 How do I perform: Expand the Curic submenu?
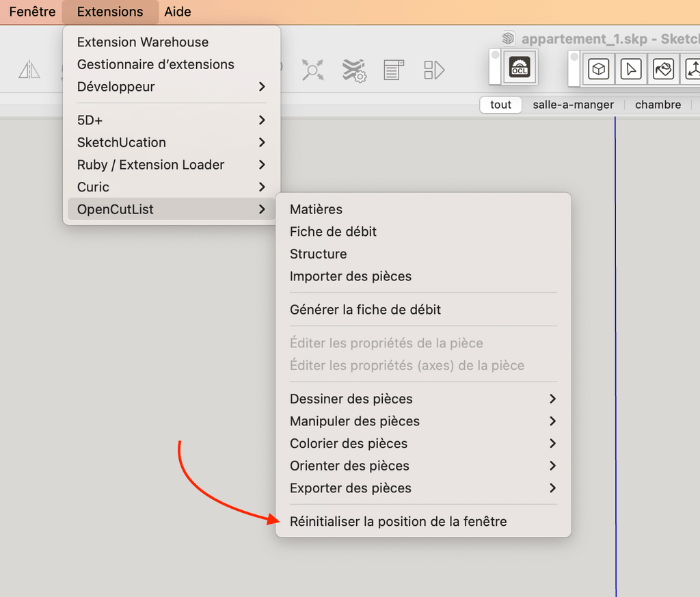(x=172, y=187)
